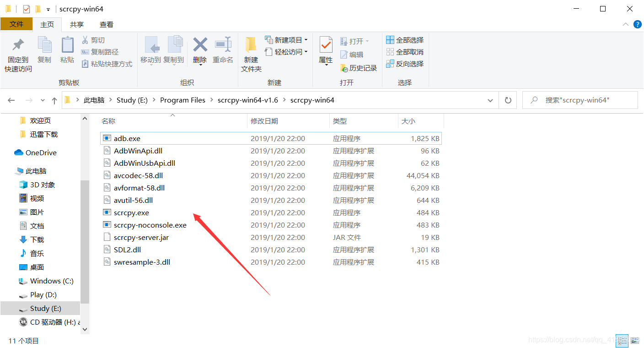Click 此电脑 in the address breadcrumb
This screenshot has height=348, width=644.
(x=94, y=100)
